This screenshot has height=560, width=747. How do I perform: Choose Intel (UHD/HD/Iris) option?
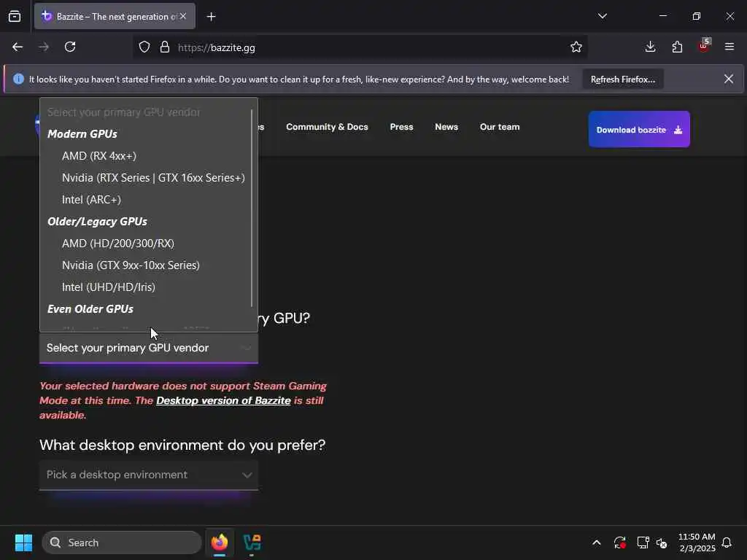tap(149, 287)
